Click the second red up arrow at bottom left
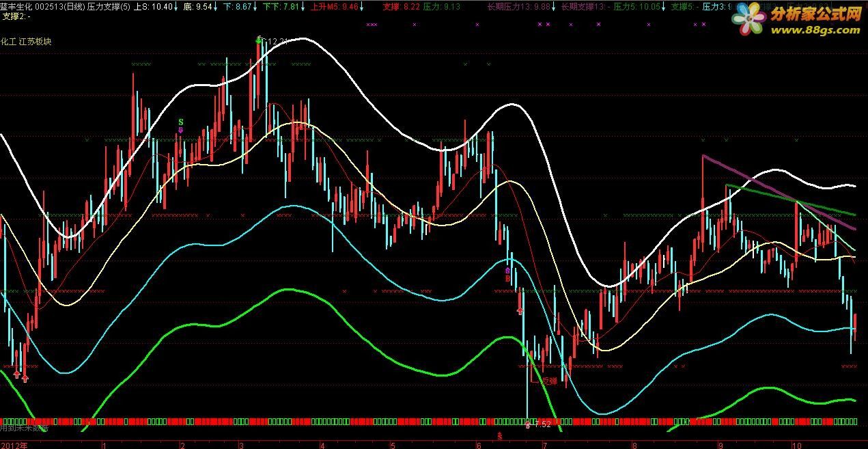Image resolution: width=868 pixels, height=449 pixels. click(25, 377)
